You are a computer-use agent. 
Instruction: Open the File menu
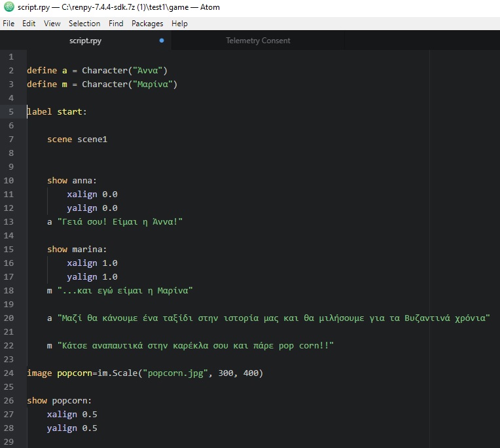pos(9,24)
